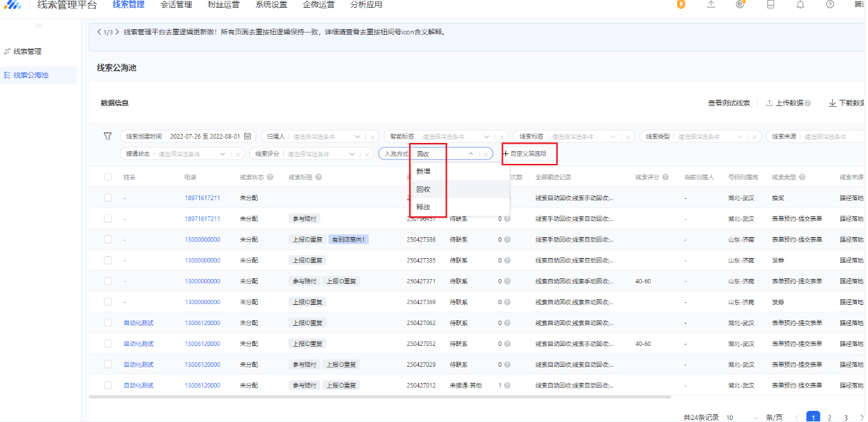This screenshot has height=422, width=868.
Task: Click help icon next to 线索状态 column
Action: [270, 177]
